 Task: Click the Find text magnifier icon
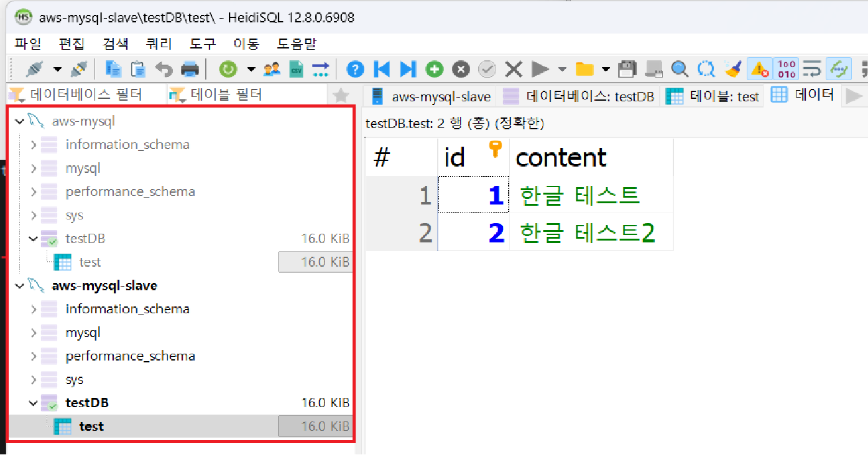click(680, 68)
